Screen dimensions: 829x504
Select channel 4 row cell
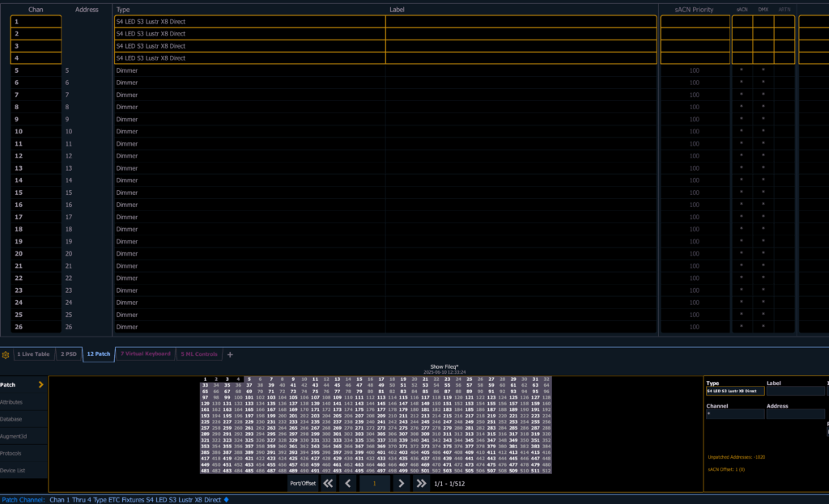[36, 58]
